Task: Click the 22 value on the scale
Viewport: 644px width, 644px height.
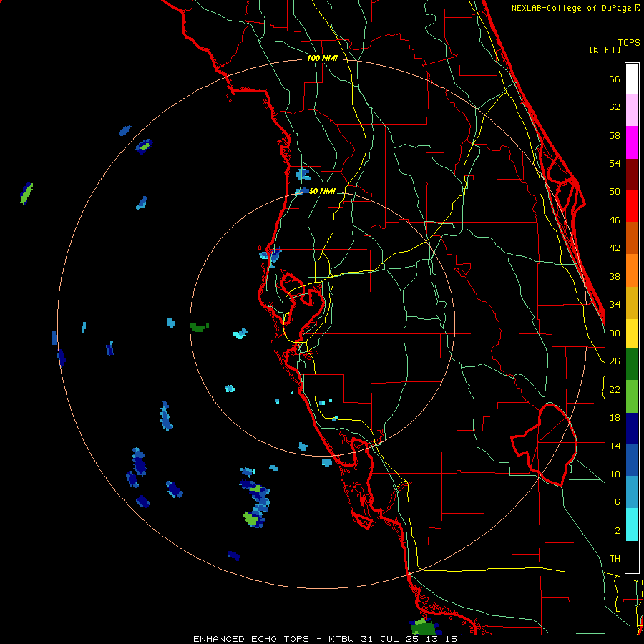Action: pos(615,389)
